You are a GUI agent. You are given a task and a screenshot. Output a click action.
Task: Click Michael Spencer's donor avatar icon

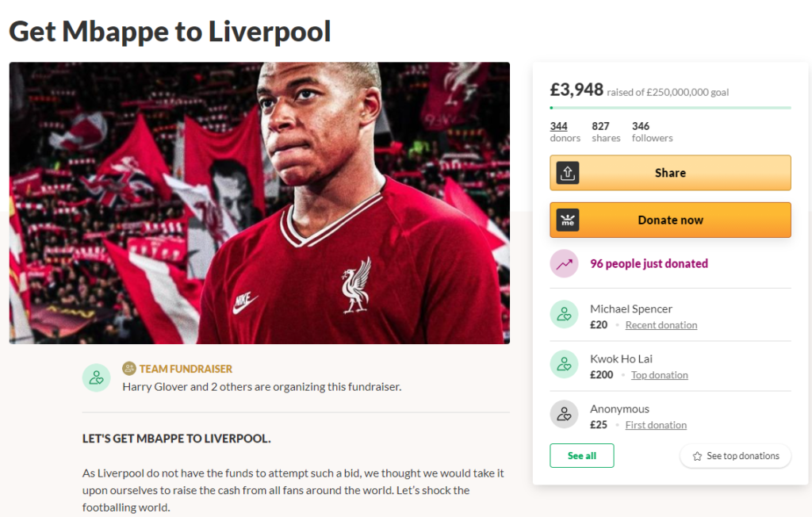[564, 314]
